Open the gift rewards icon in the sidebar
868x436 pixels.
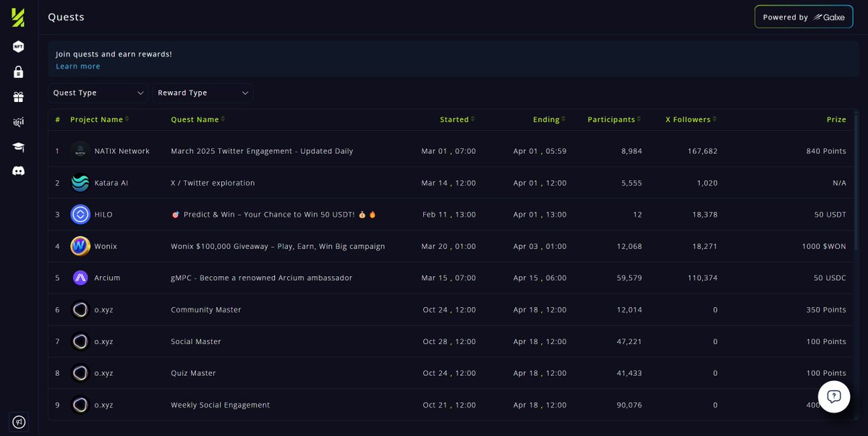18,97
